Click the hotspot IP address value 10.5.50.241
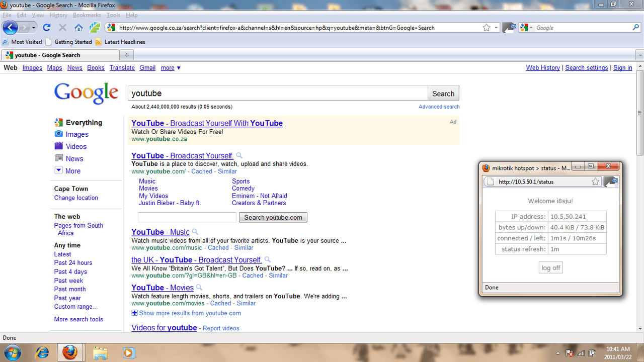Viewport: 644px width, 362px height. 568,217
